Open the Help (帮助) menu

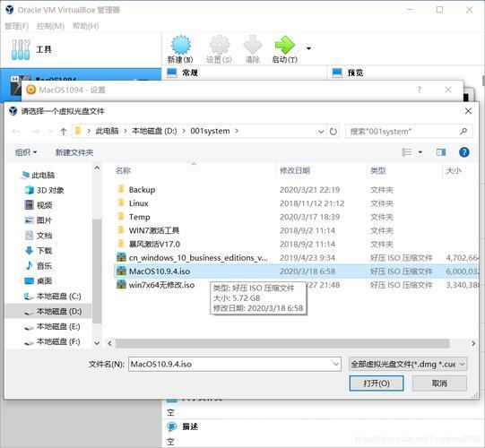[86, 26]
